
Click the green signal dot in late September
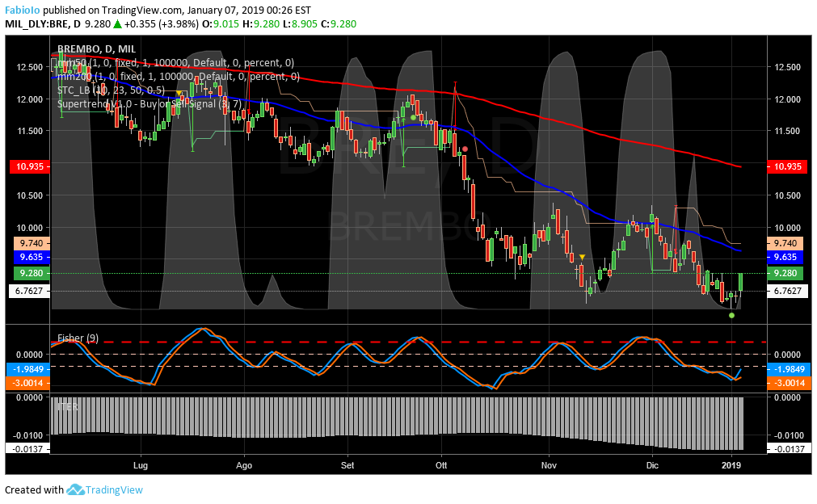[x=413, y=118]
